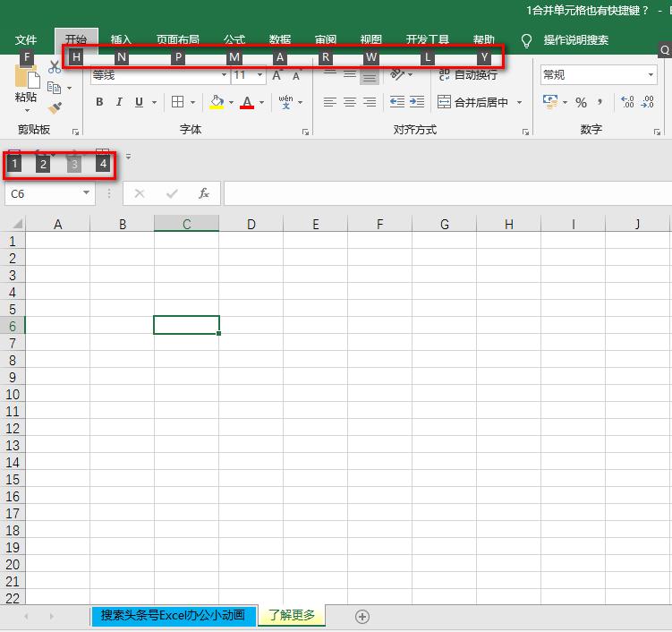Align text to middle vertically
This screenshot has width=672, height=632.
(350, 73)
